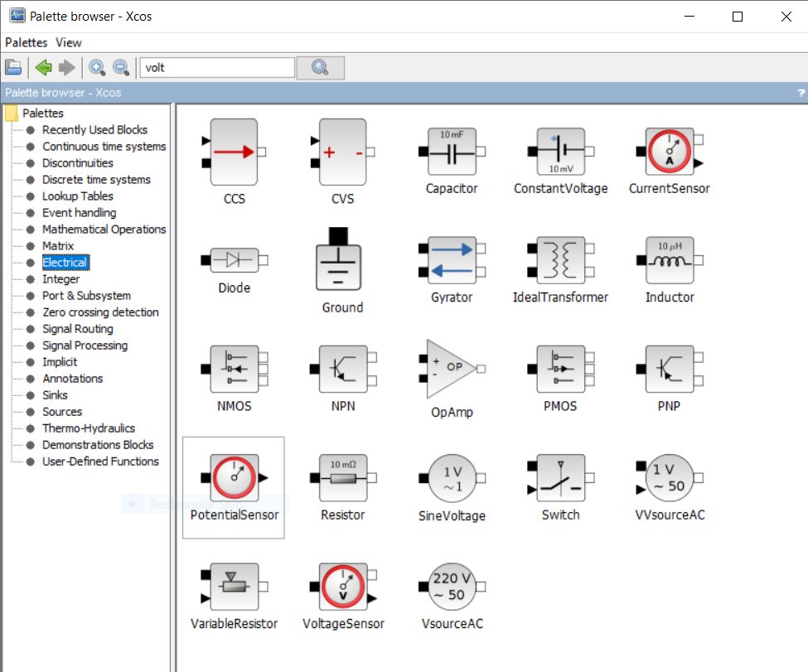Screen dimensions: 808x672
Task: Select the Resistor block
Action: point(342,479)
